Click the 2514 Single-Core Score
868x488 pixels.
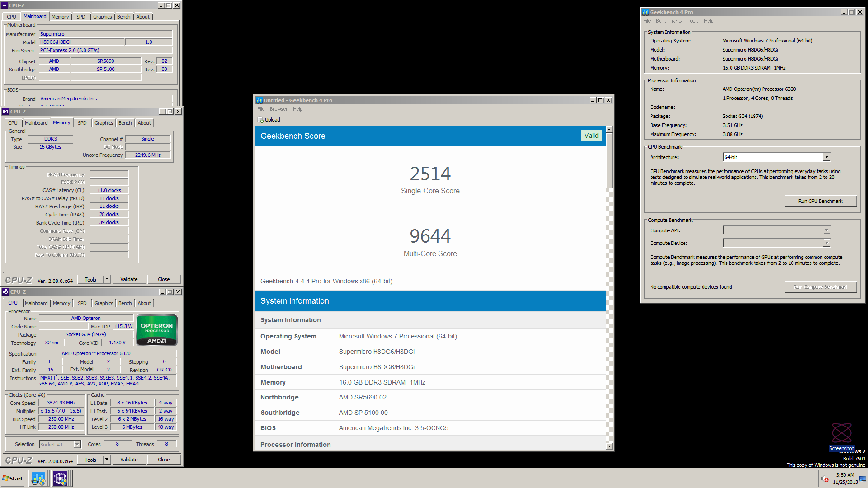pyautogui.click(x=430, y=174)
